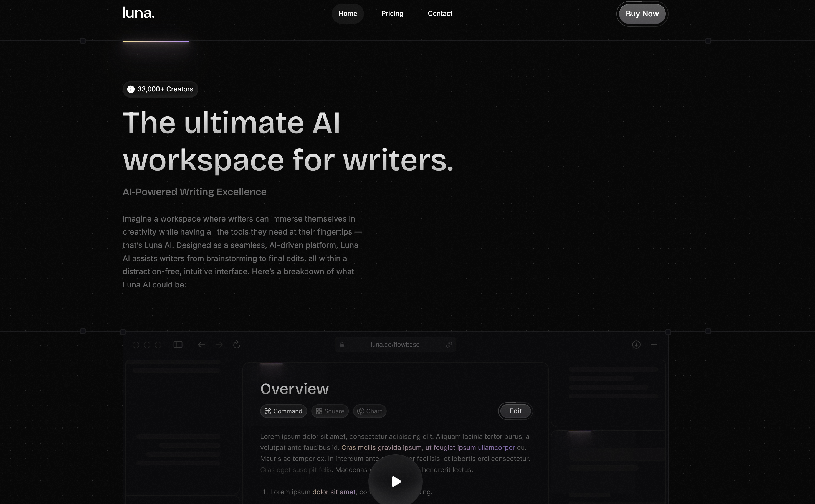Click the forward arrow icon
The image size is (815, 504).
tap(219, 345)
